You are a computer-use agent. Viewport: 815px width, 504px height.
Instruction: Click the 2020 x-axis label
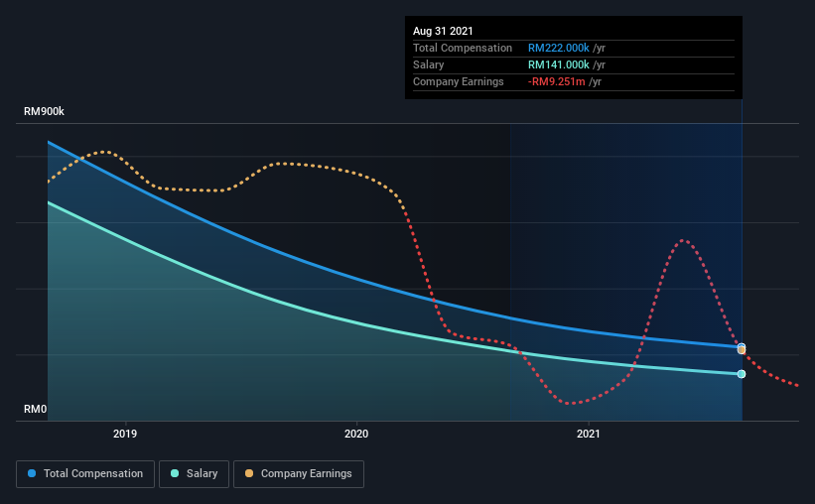coord(356,434)
